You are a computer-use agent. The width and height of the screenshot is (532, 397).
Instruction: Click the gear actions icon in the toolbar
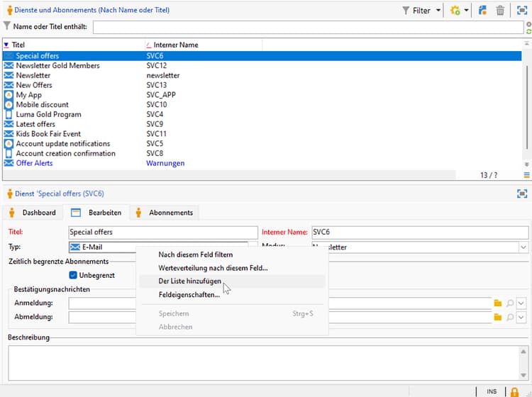tap(455, 11)
